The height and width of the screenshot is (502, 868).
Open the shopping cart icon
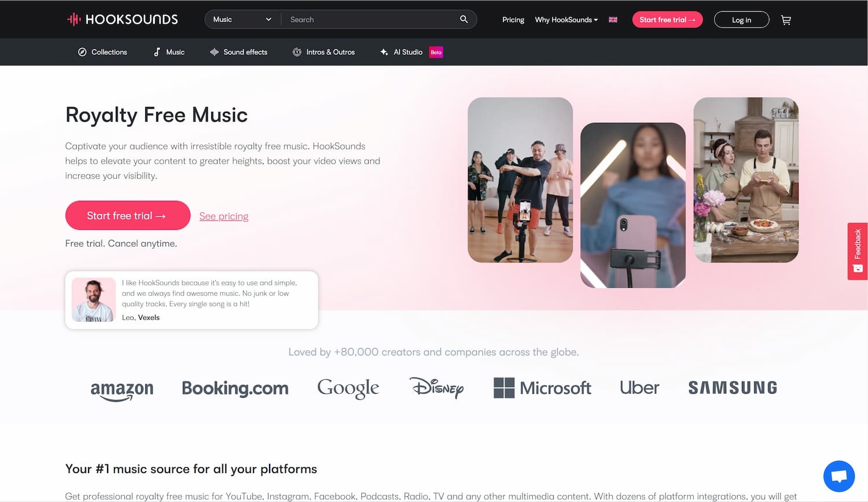pos(786,20)
